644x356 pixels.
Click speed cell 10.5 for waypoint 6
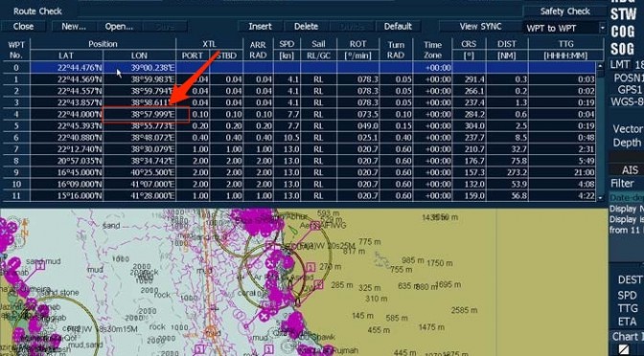287,138
